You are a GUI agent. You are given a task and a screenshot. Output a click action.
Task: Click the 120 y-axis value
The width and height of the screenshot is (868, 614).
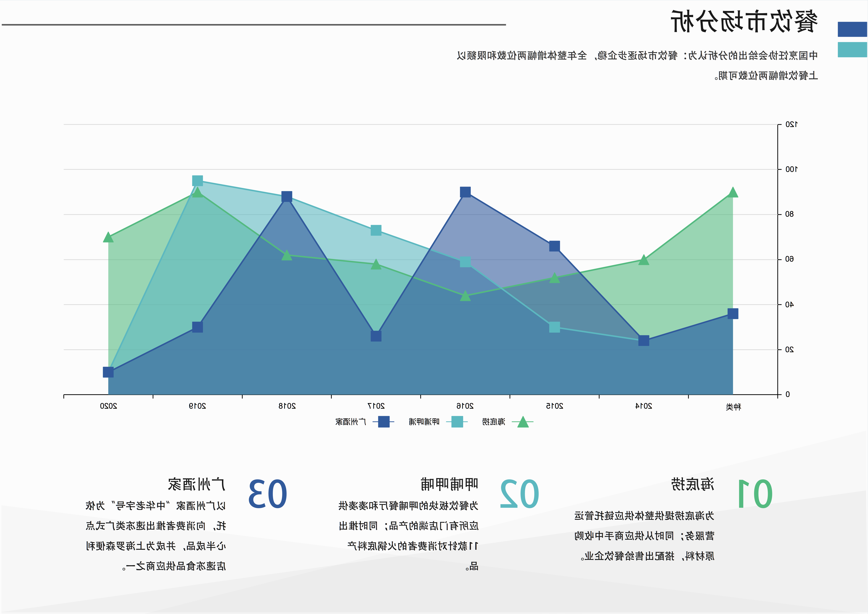(792, 124)
